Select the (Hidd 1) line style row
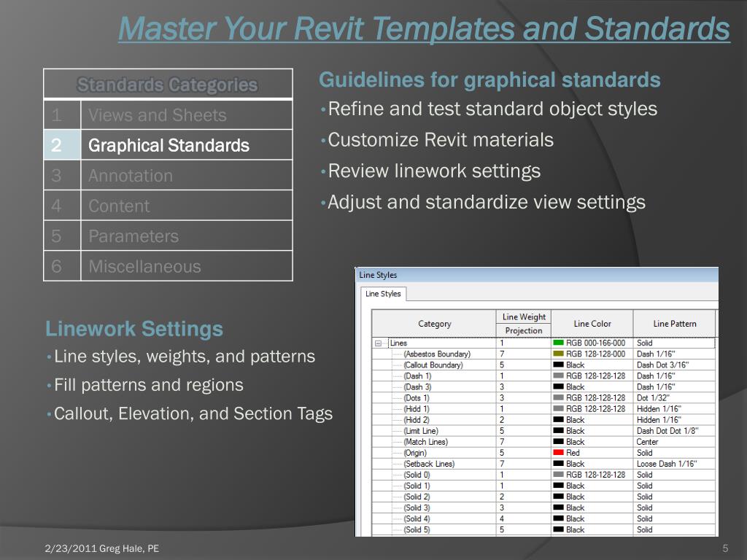 point(543,408)
